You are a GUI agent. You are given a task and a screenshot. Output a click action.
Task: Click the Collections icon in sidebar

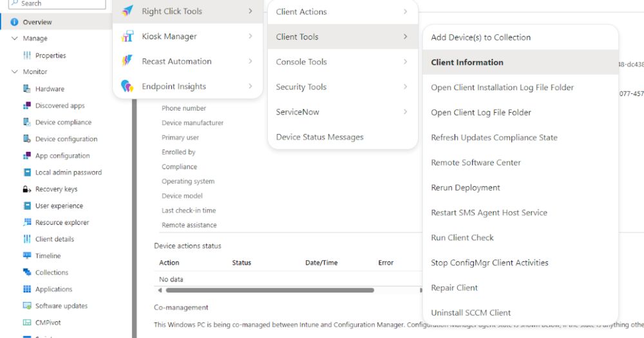point(27,272)
